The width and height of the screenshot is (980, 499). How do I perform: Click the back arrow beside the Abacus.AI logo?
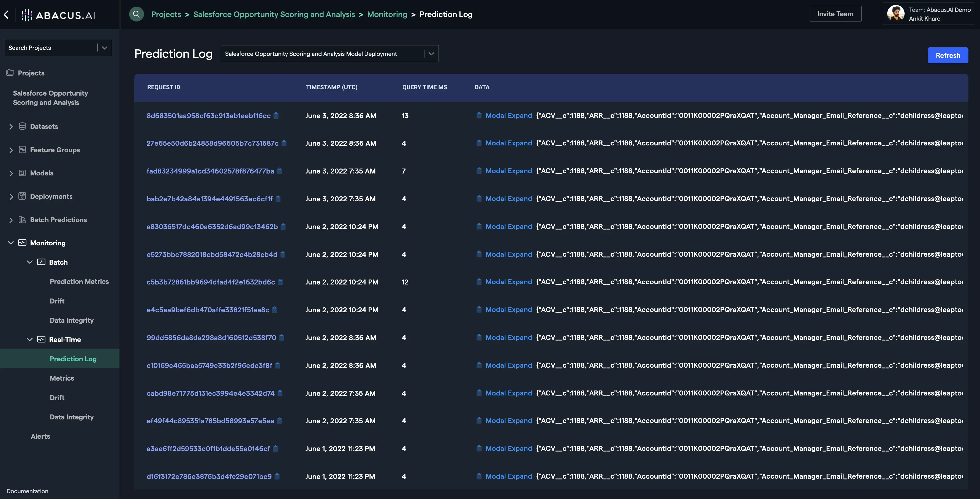(x=6, y=15)
